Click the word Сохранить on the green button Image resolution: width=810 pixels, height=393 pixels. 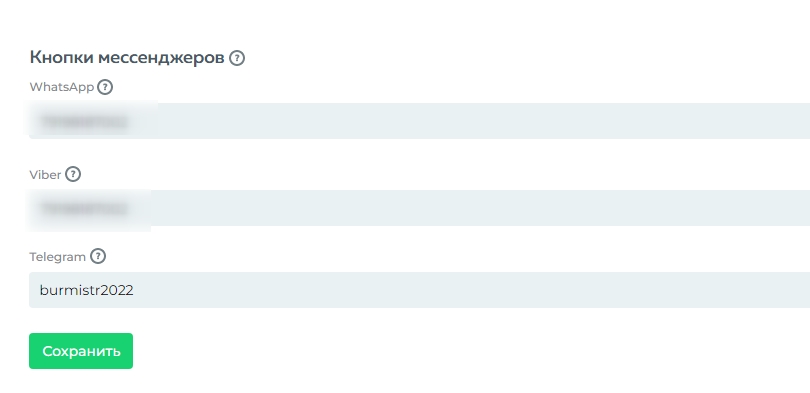[81, 351]
